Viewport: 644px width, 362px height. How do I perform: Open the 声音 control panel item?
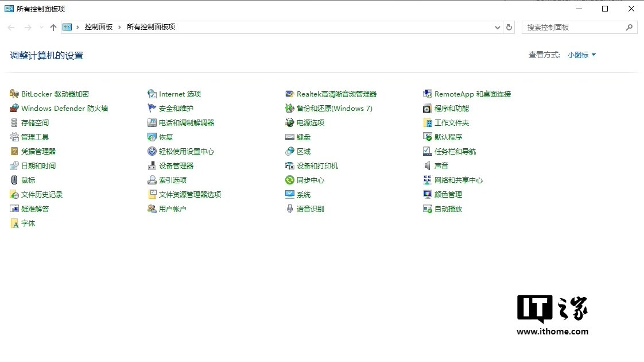coord(439,165)
